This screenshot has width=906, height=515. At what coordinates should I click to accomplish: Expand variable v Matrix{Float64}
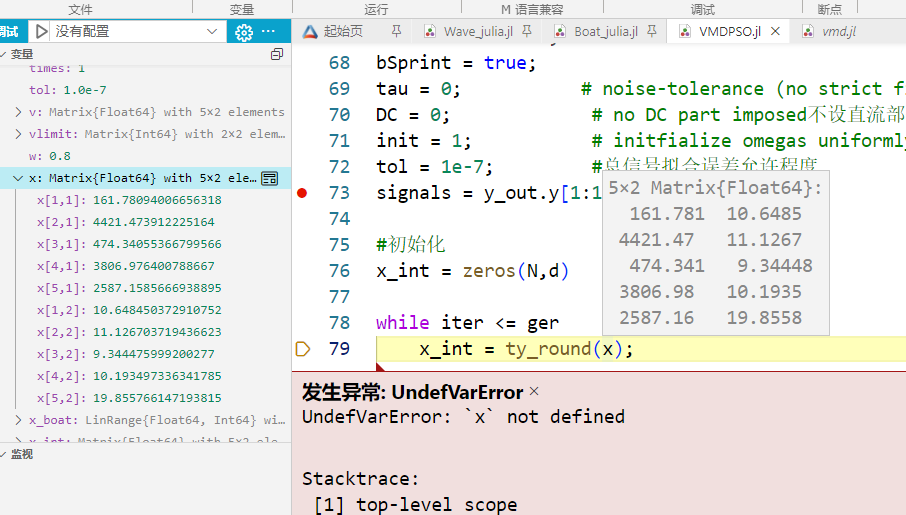tap(18, 112)
